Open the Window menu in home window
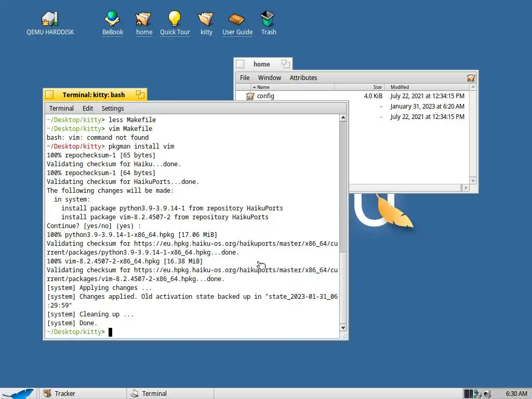The width and height of the screenshot is (532, 399). [x=270, y=78]
